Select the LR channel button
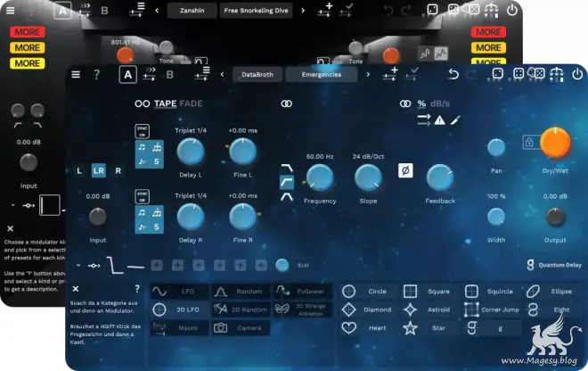 pyautogui.click(x=99, y=171)
